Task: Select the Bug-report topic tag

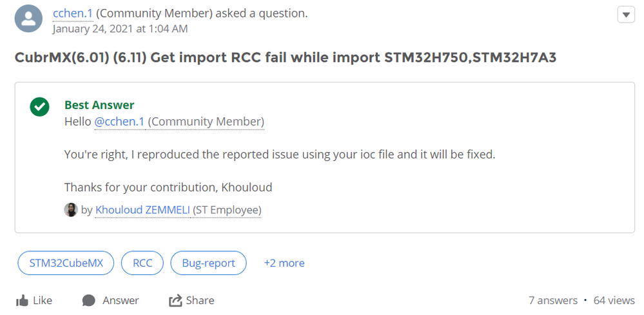Action: 209,263
